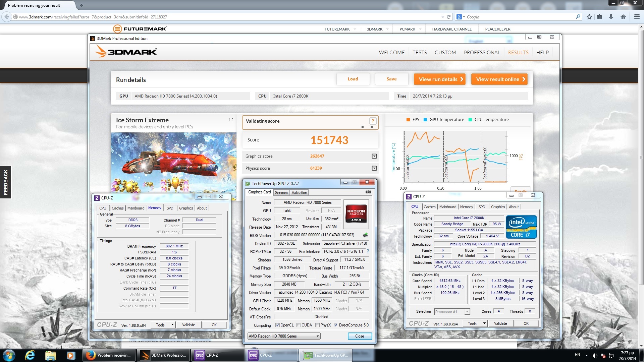Switch to the Sensors tab in GPU-Z
This screenshot has width=644, height=362.
point(281,193)
